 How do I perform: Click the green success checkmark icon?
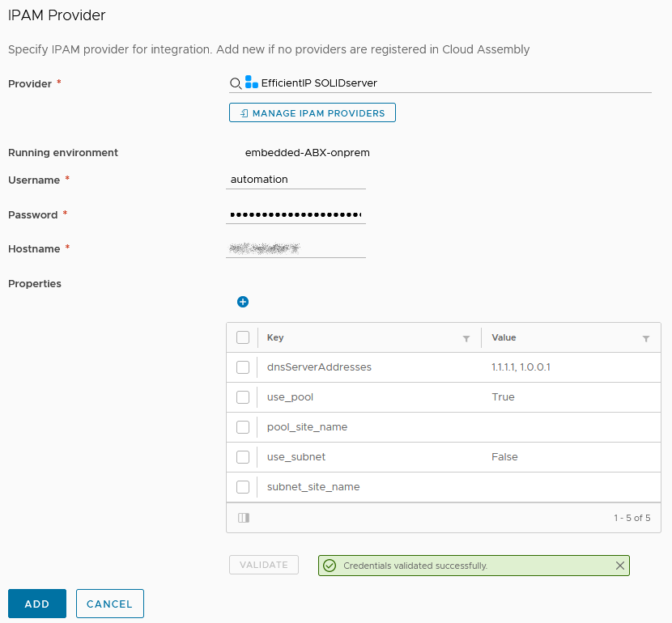click(x=330, y=566)
